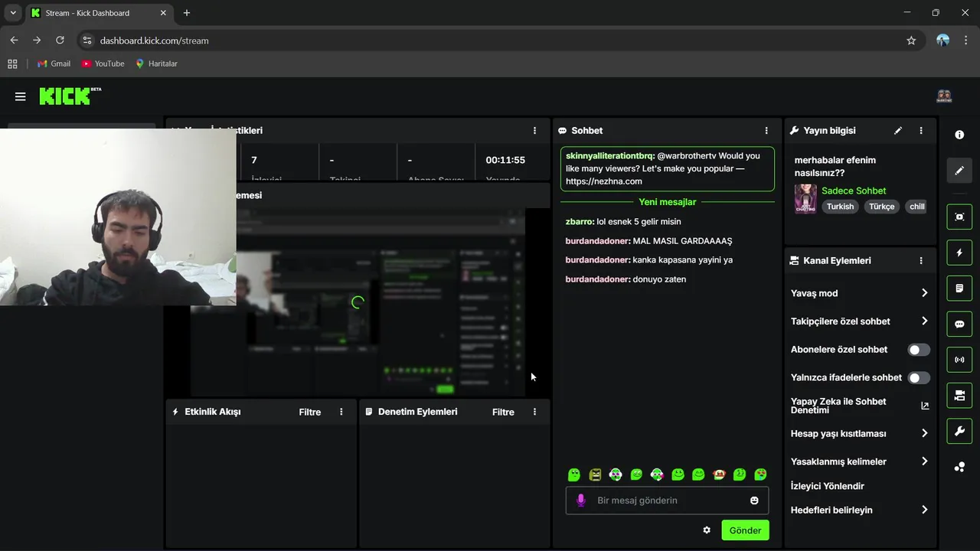The image size is (980, 551).
Task: Expand Takipçilere özel sohbet options
Action: coord(860,321)
